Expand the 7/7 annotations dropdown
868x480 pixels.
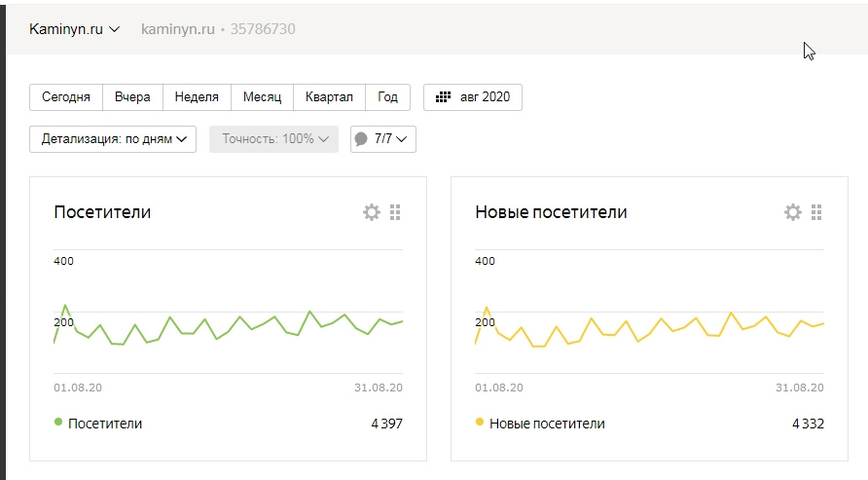383,139
